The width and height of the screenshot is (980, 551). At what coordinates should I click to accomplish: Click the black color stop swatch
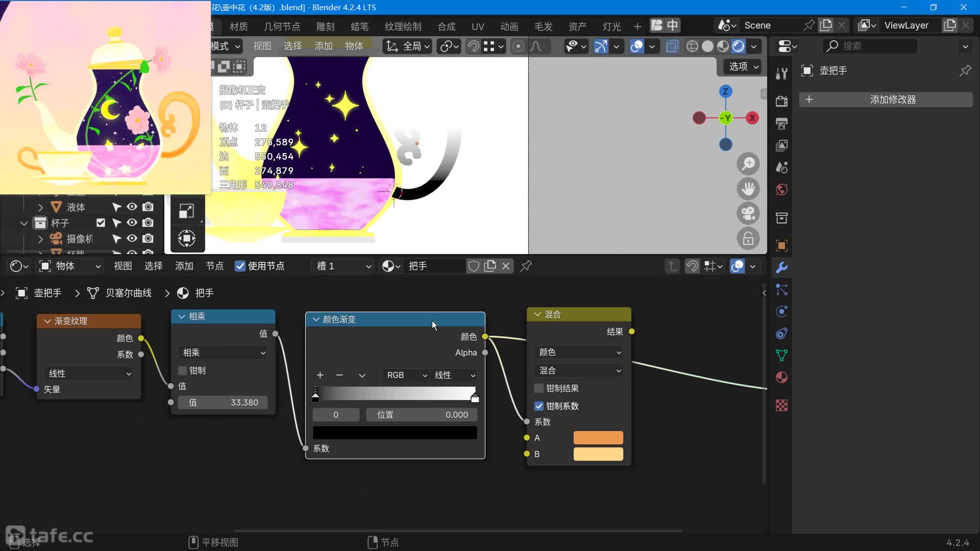point(395,433)
